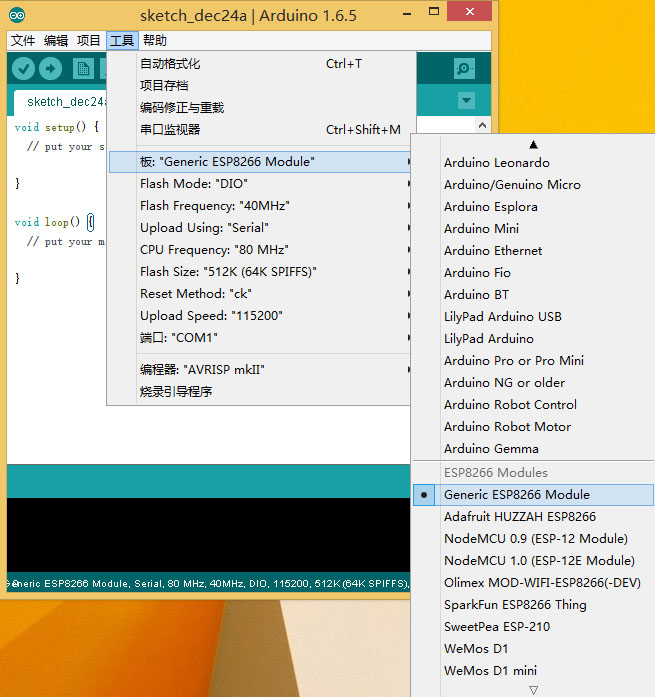Select Adafruit HUZZAH ESP8266 board
The width and height of the screenshot is (655, 697).
pyautogui.click(x=534, y=517)
